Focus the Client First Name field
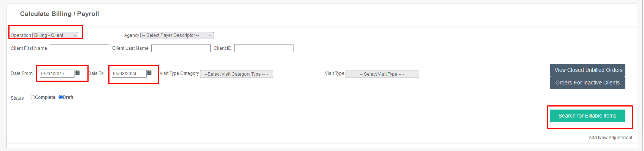The width and height of the screenshot is (644, 151). pyautogui.click(x=79, y=48)
